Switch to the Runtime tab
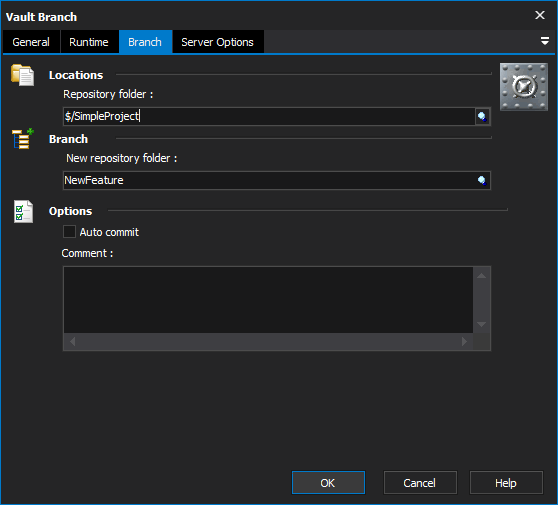The height and width of the screenshot is (505, 558). click(x=89, y=42)
